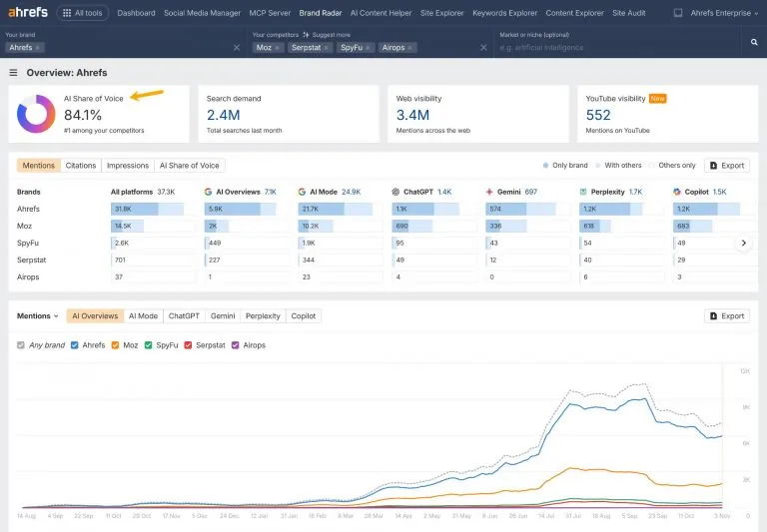
Task: Select the Mentions tab in brands table
Action: (39, 166)
